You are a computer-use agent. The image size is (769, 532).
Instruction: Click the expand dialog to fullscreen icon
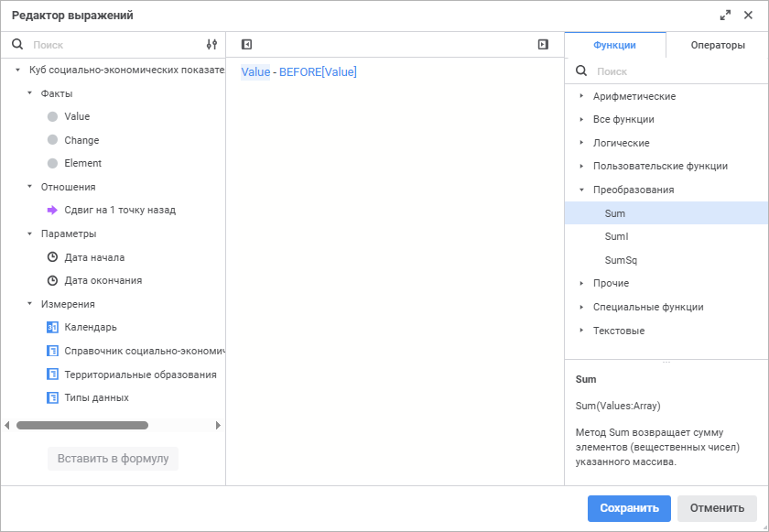click(x=726, y=16)
